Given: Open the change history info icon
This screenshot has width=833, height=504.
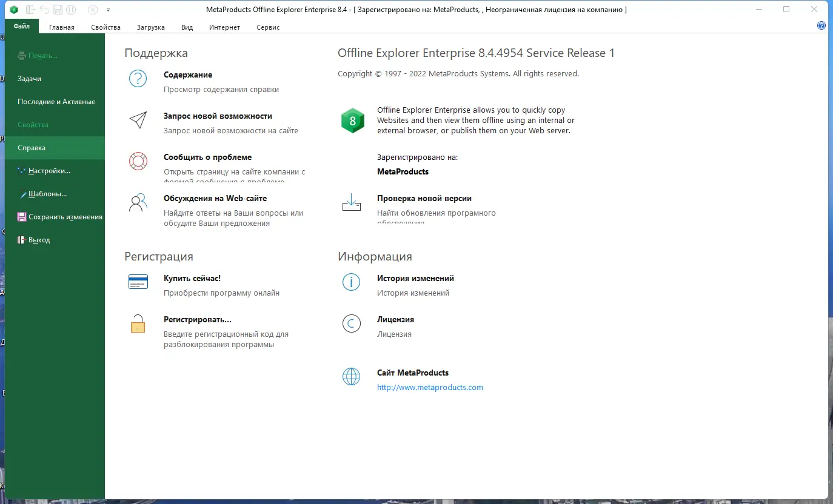Looking at the screenshot, I should point(352,282).
